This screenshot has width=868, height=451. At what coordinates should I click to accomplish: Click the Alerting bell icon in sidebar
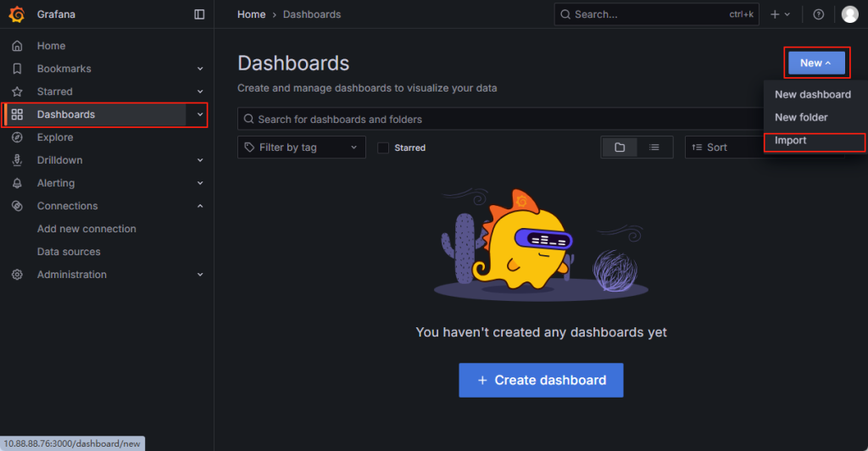(17, 183)
